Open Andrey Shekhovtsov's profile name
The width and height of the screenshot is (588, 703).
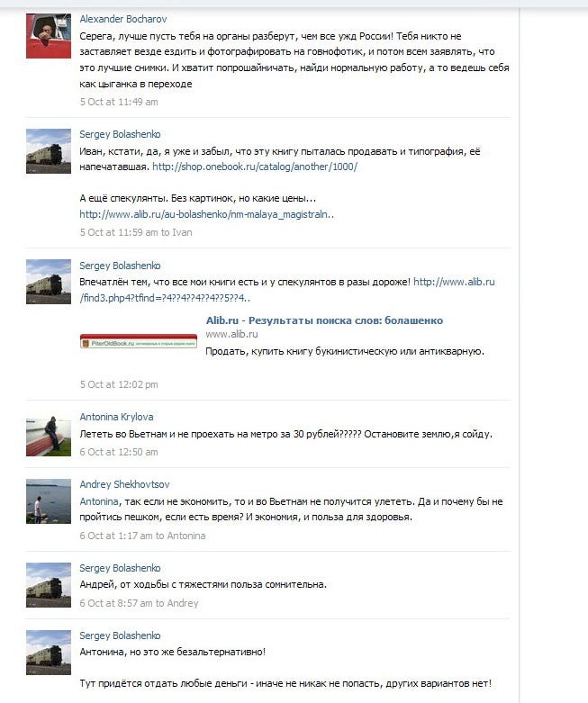pos(124,484)
